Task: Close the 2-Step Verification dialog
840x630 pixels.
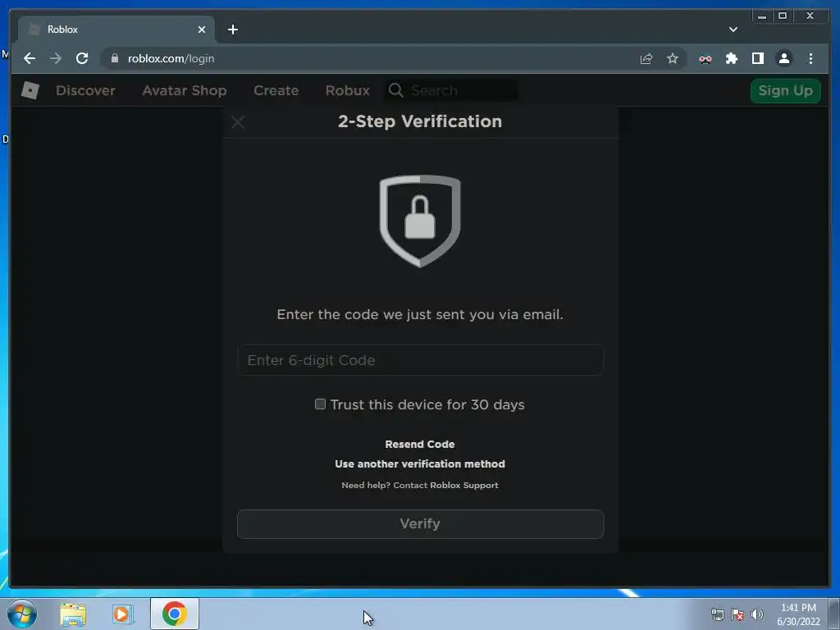Action: click(238, 122)
